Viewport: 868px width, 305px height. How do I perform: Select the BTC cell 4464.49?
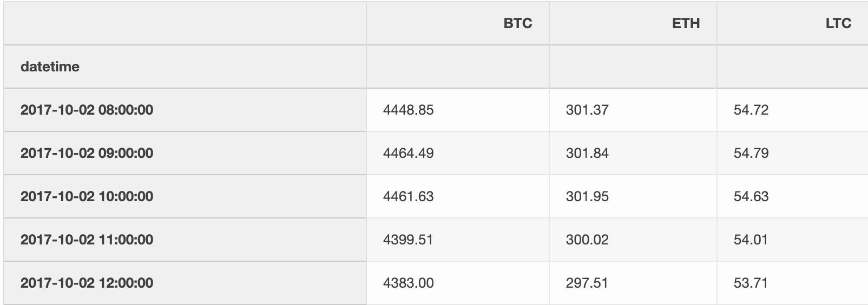coord(408,153)
